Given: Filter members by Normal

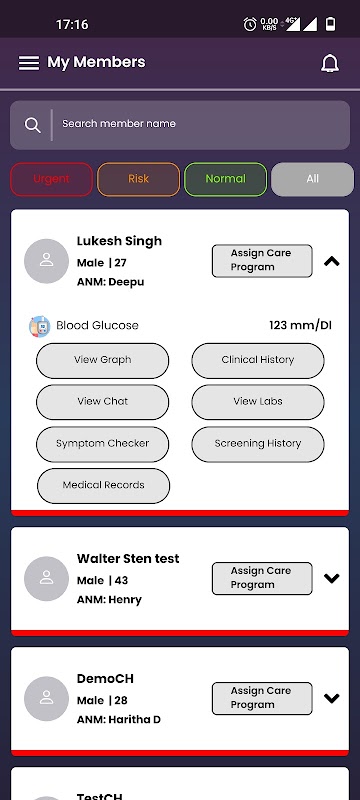Looking at the screenshot, I should click(x=225, y=179).
